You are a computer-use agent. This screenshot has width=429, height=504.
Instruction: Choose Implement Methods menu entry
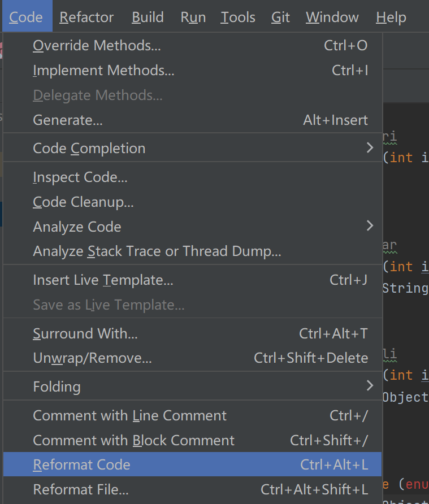(103, 71)
